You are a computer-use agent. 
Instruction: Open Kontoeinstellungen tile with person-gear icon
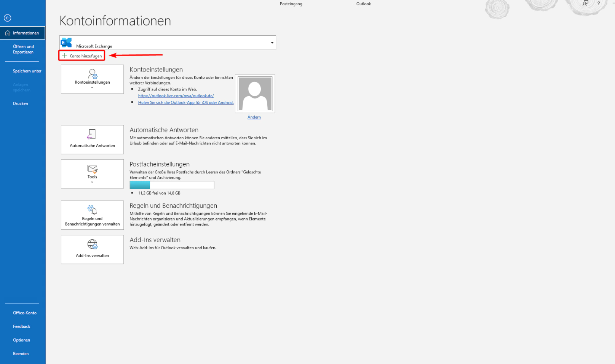pos(93,74)
